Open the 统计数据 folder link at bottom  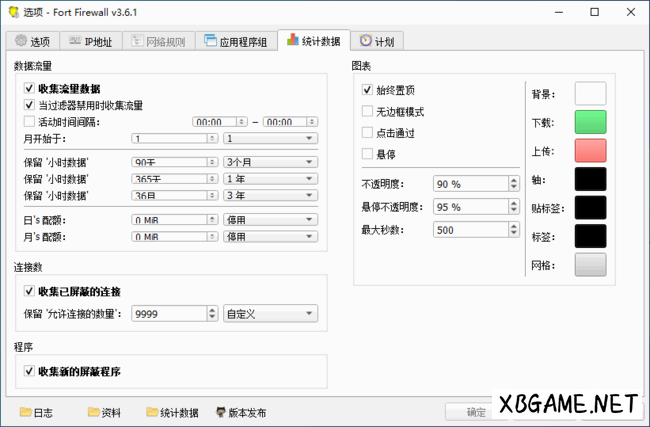click(172, 412)
